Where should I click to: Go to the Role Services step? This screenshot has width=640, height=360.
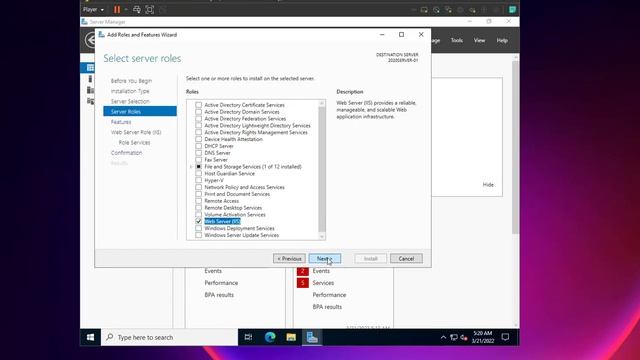(134, 142)
